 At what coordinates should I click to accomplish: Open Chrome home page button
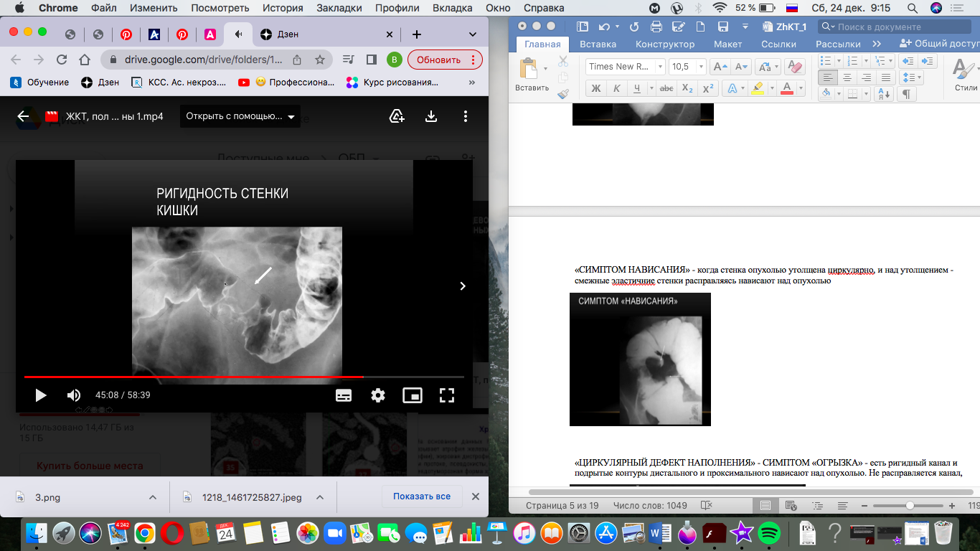[x=85, y=60]
